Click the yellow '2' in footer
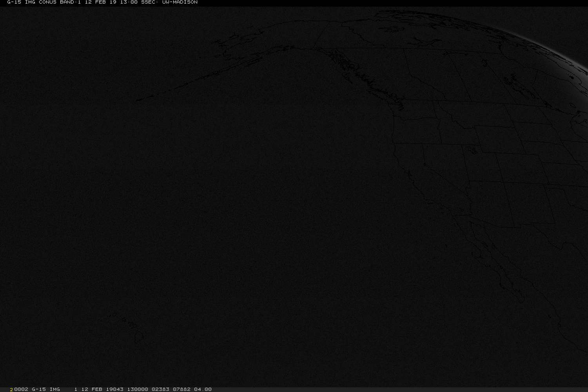Viewport: 588px width, 392px height. tap(11, 389)
